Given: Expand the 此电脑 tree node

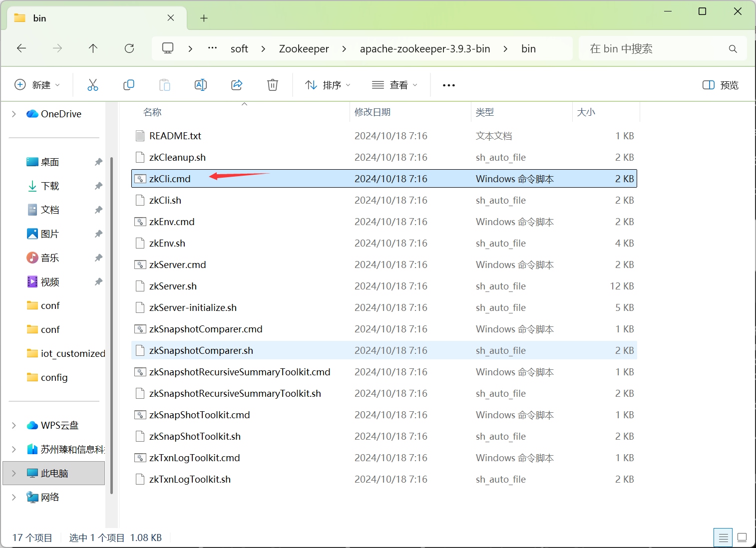Looking at the screenshot, I should [14, 473].
